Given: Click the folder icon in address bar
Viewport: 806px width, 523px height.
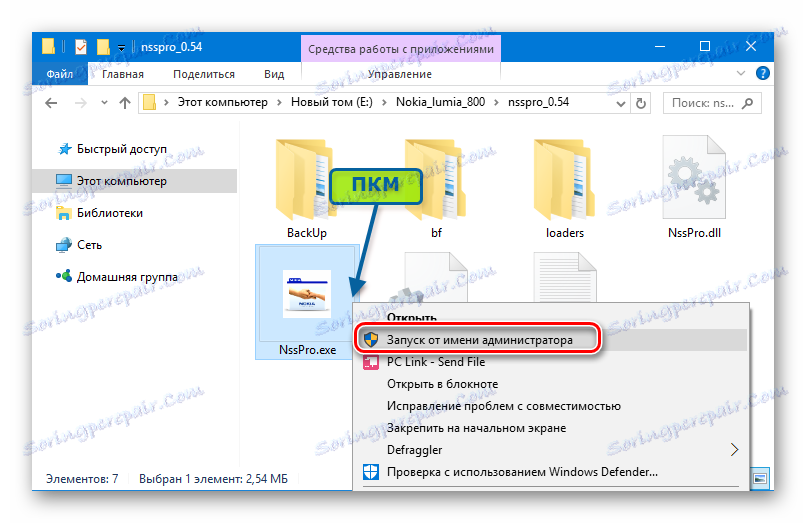Looking at the screenshot, I should click(149, 102).
